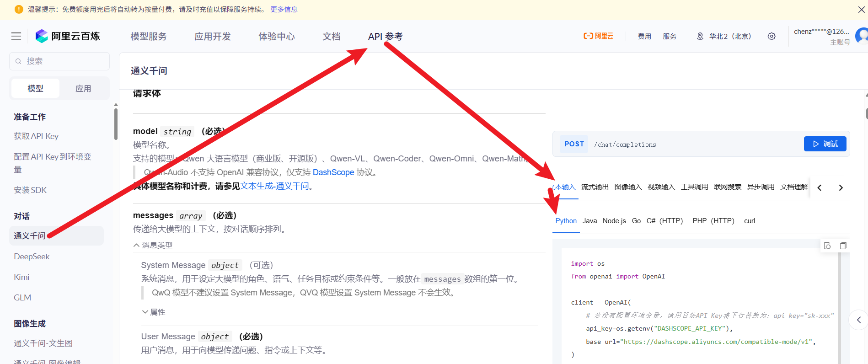Screen dimensions: 868x364
Task: Collapse the side panel with the round arrow
Action: (x=858, y=320)
